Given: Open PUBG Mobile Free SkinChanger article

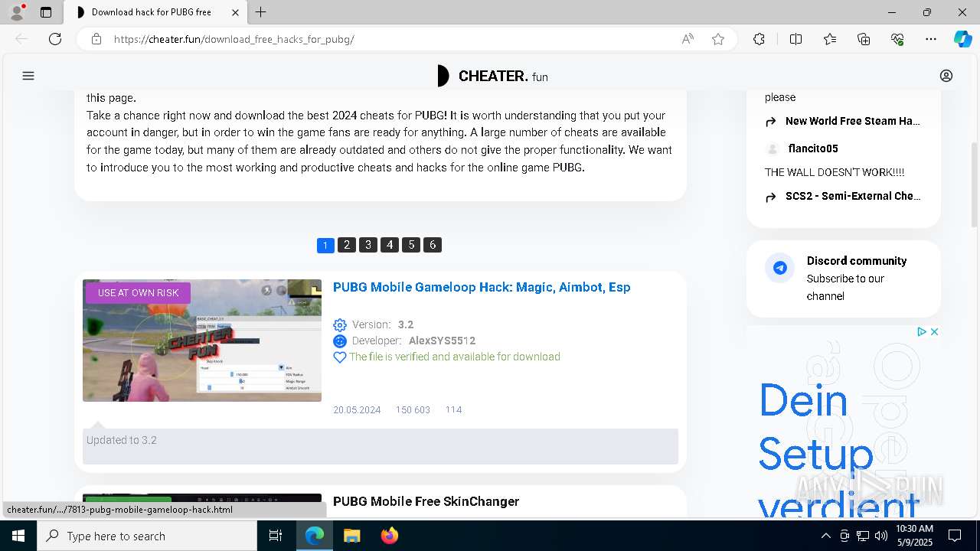Looking at the screenshot, I should pyautogui.click(x=426, y=501).
